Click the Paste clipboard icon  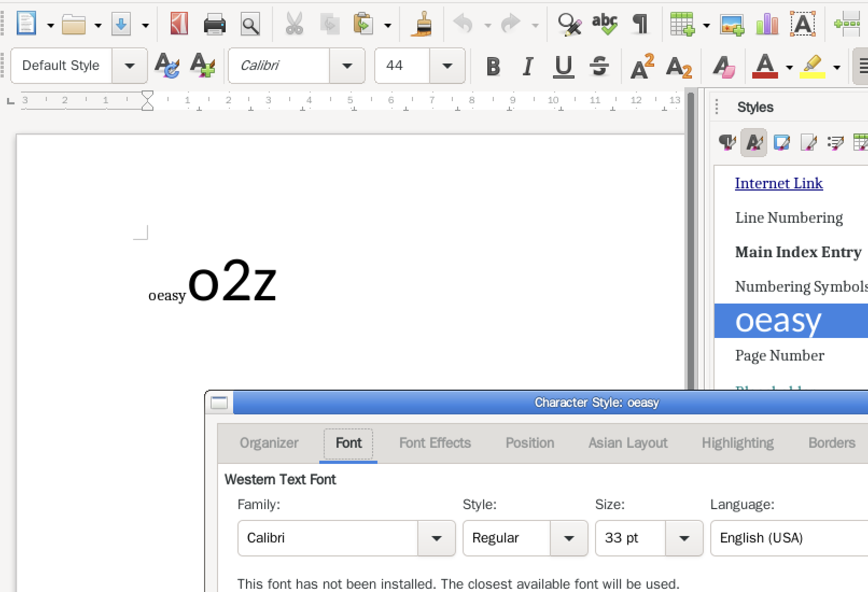pyautogui.click(x=363, y=24)
